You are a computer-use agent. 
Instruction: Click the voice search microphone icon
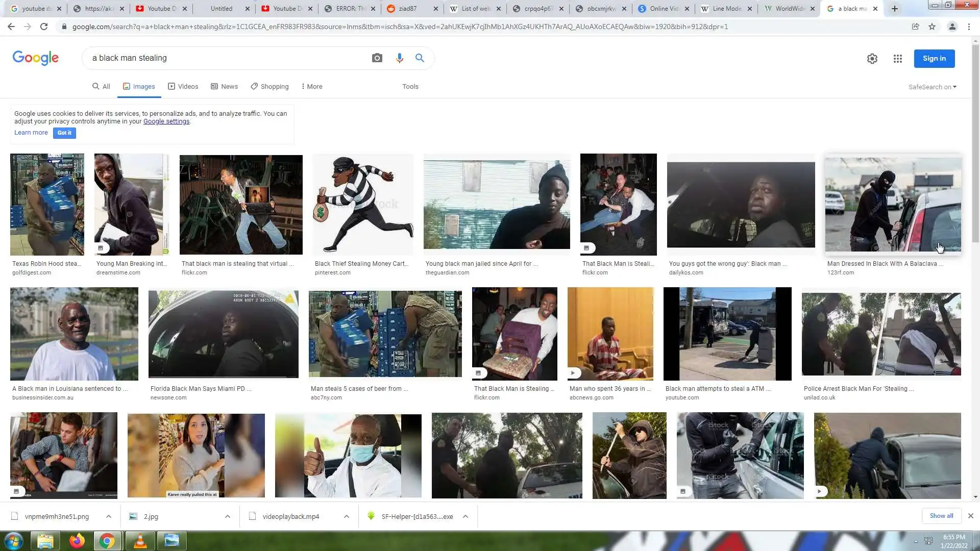399,58
